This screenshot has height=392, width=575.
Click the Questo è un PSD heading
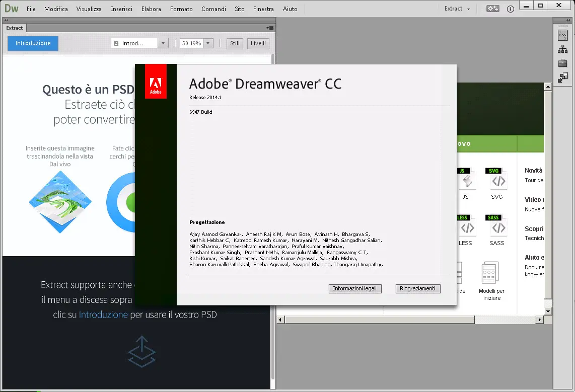89,90
